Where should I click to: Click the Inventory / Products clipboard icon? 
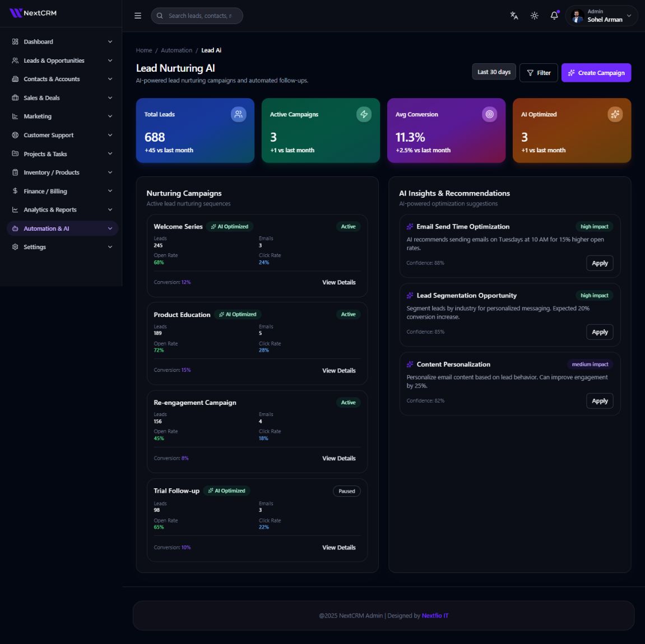(15, 172)
